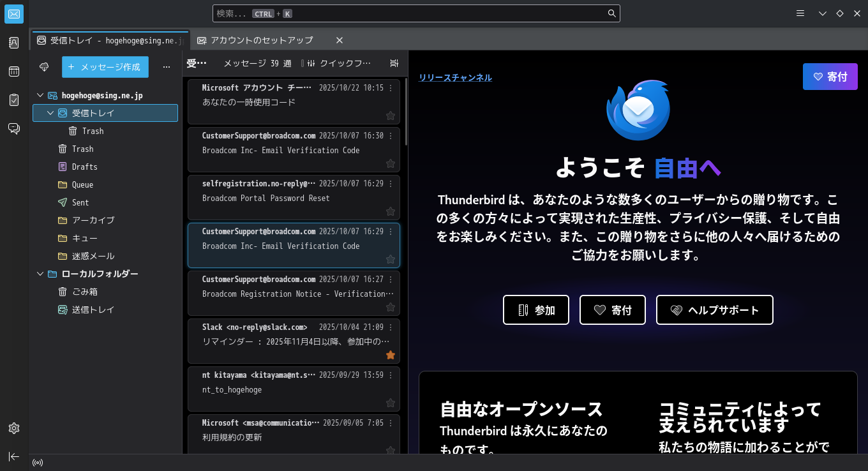Open the Slack リマインダー message
868x471 pixels.
point(294,341)
